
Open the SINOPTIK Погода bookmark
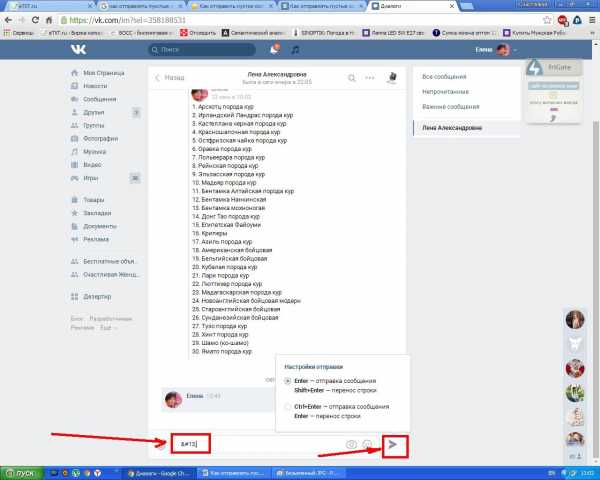pyautogui.click(x=323, y=33)
